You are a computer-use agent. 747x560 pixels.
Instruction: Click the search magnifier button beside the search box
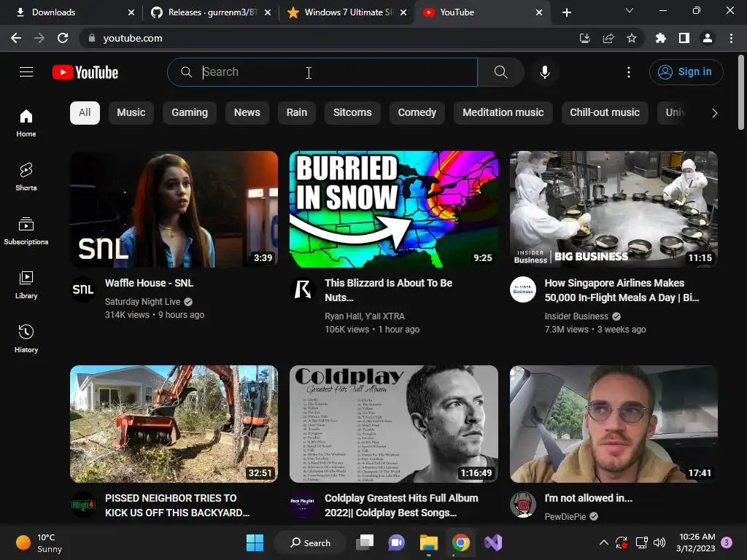pos(500,72)
